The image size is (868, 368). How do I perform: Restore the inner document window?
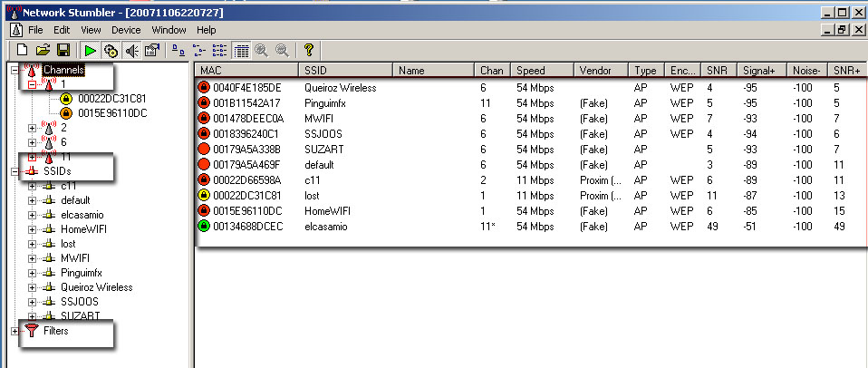(842, 31)
